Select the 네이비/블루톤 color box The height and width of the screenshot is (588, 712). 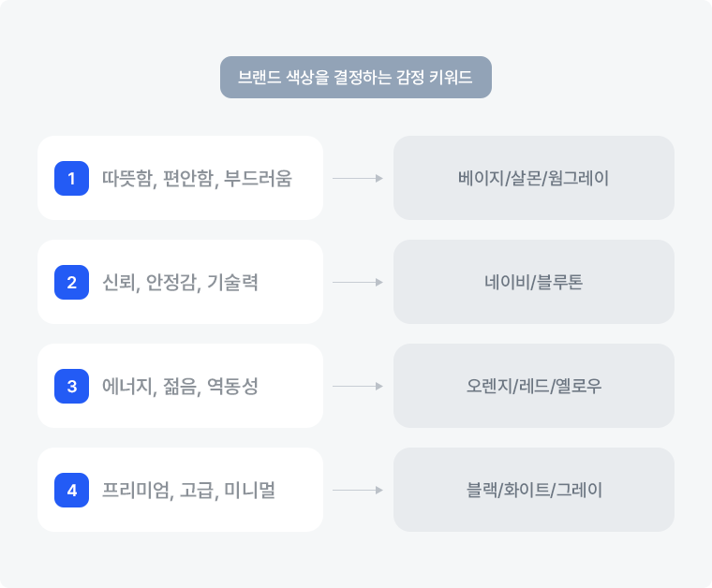coord(534,282)
